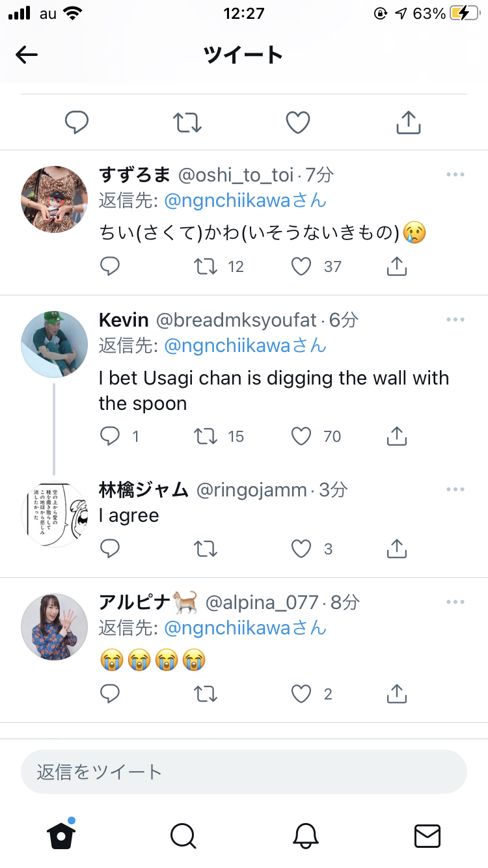The image size is (488, 868).
Task: Reply to すずろま's tweet
Action: (110, 266)
